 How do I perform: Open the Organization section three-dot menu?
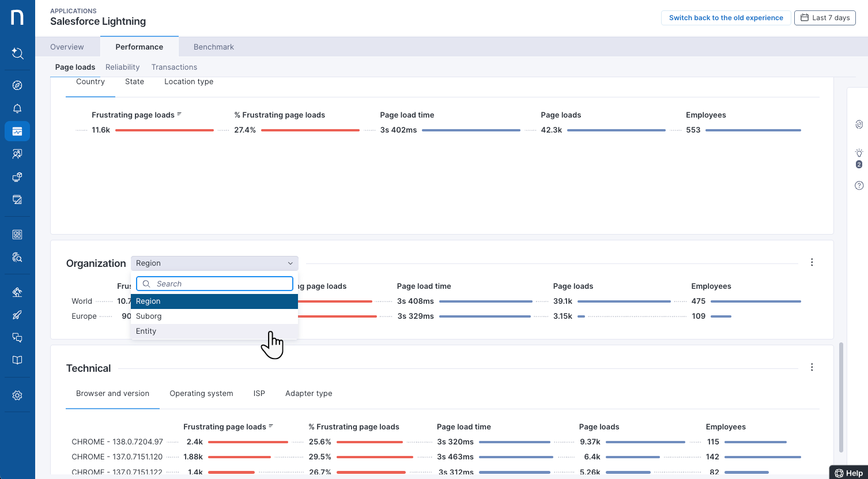[x=812, y=262]
